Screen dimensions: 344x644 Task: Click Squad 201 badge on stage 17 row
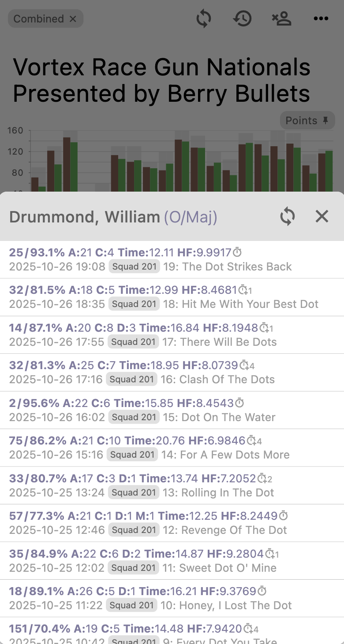[x=133, y=342]
